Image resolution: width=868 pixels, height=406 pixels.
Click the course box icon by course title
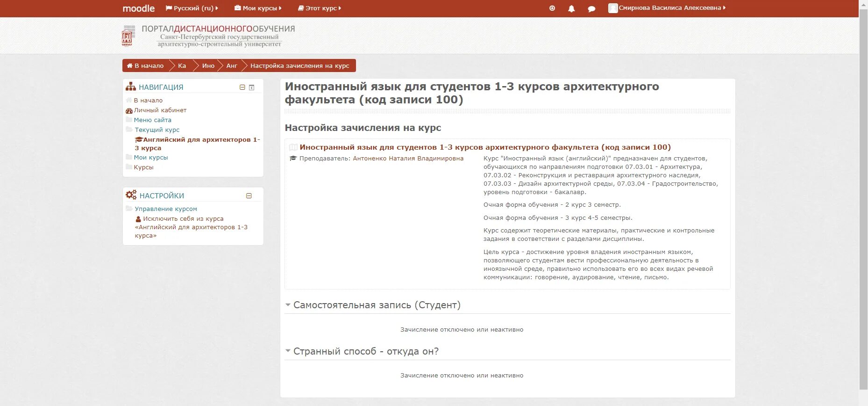click(x=293, y=147)
